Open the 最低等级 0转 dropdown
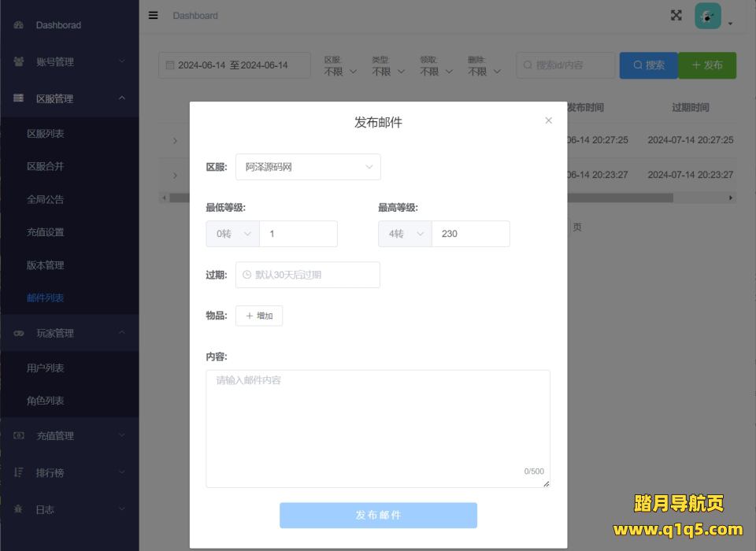This screenshot has height=551, width=756. tap(232, 234)
